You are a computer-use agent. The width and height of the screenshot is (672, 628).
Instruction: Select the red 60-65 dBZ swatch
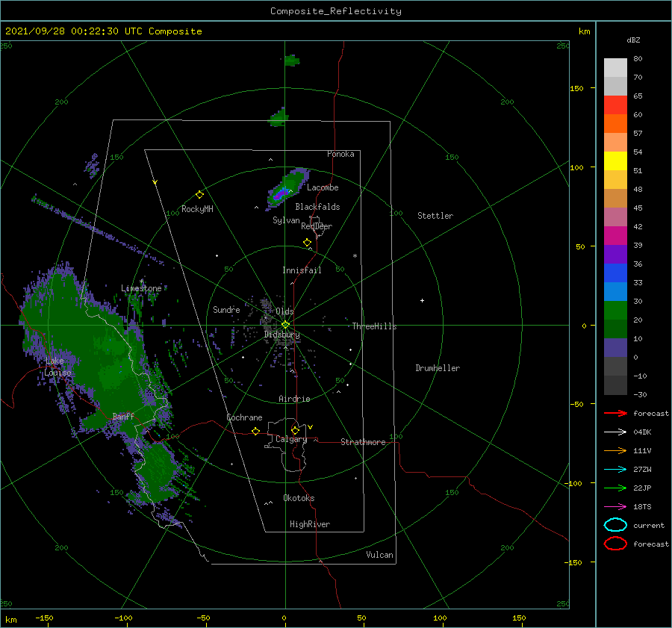coord(615,105)
